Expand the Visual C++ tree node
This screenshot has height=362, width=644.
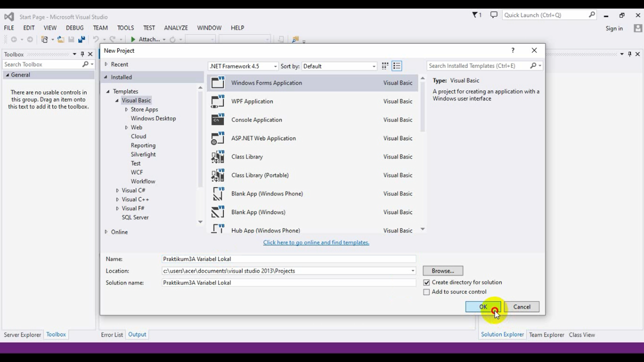[117, 199]
